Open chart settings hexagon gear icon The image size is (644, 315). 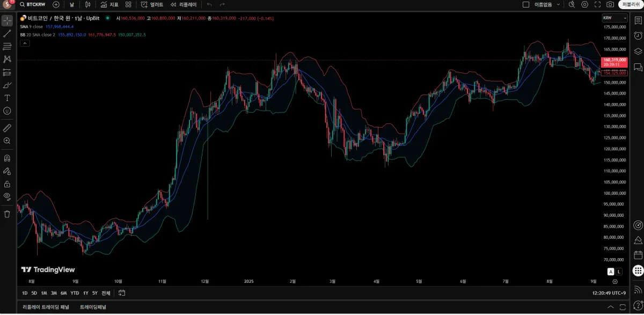[x=584, y=4]
